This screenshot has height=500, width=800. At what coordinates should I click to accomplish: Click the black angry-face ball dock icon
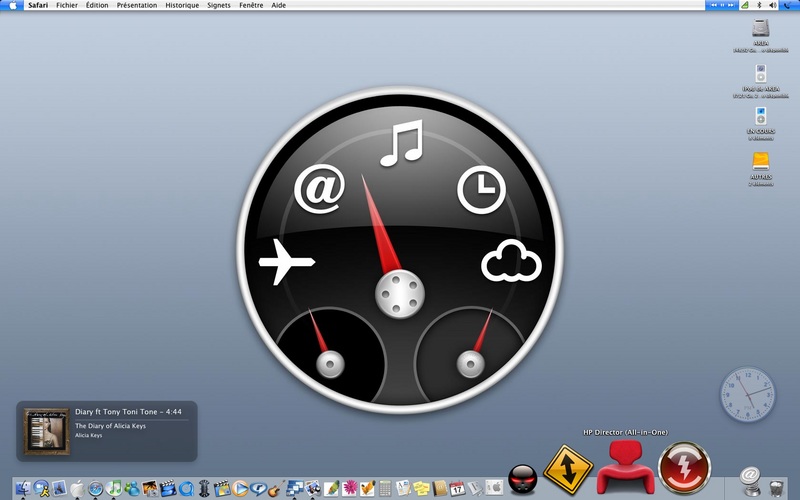[x=523, y=479]
